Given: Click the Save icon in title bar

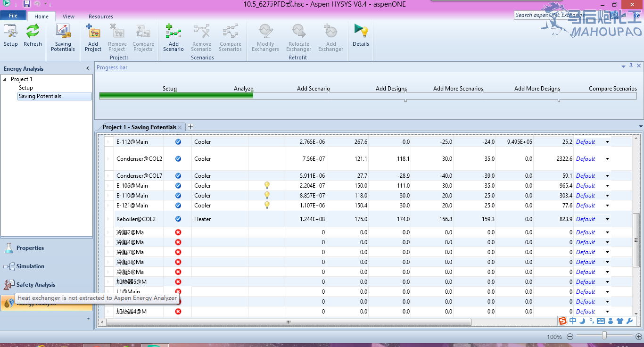Looking at the screenshot, I should coord(27,4).
